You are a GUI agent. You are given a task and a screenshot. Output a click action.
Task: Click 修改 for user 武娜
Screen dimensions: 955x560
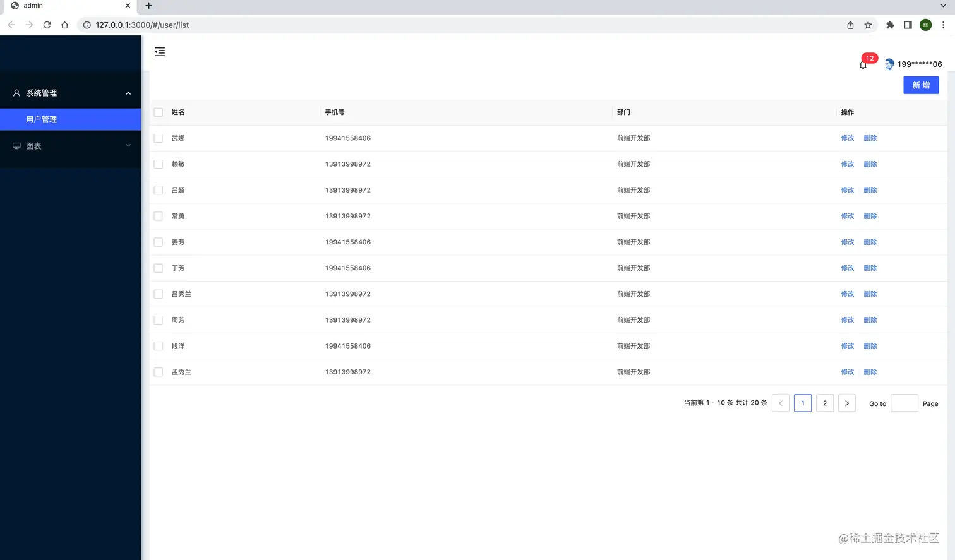[x=848, y=138]
